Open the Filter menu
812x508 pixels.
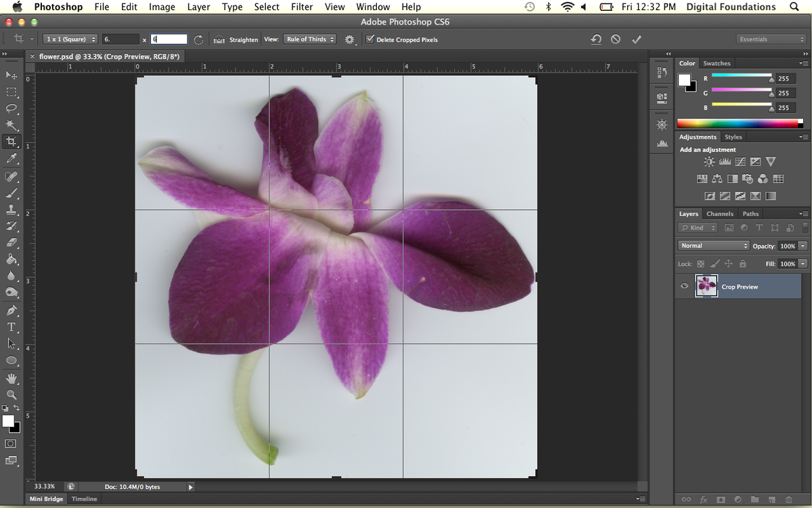[x=302, y=7]
